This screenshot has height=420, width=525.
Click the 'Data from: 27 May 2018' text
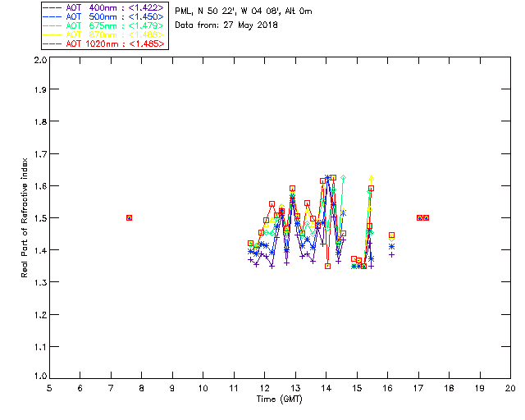[x=226, y=25]
